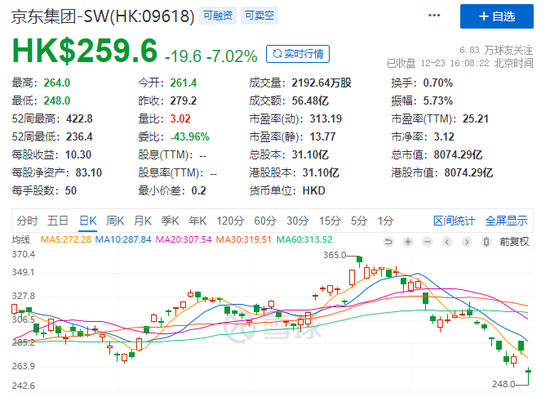This screenshot has height=393, width=550.
Task: Select the 五日 five-day tab
Action: point(58,221)
